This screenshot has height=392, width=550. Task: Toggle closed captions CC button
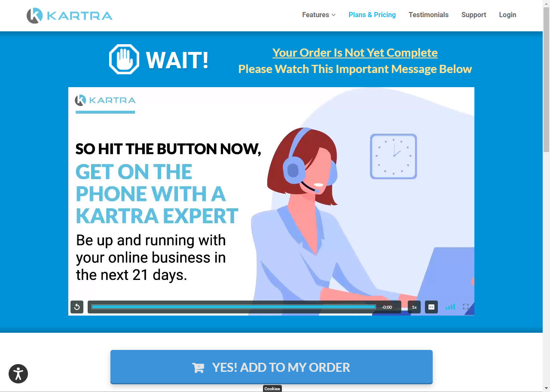tap(431, 307)
